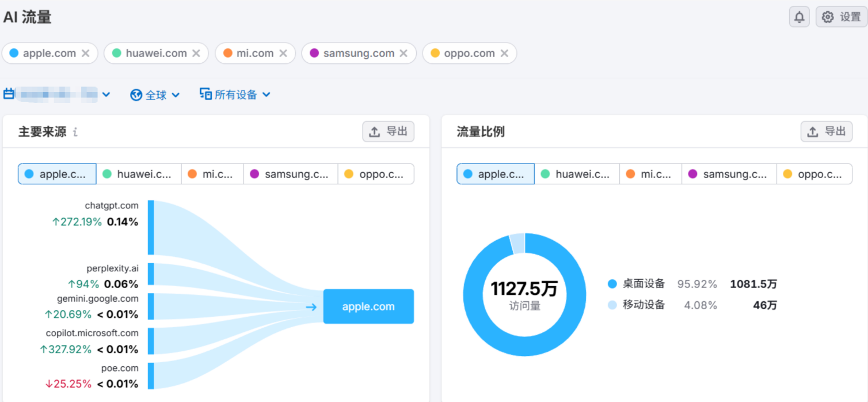This screenshot has height=402, width=868.
Task: Click the 桌面设备 legend color dot
Action: (x=612, y=284)
